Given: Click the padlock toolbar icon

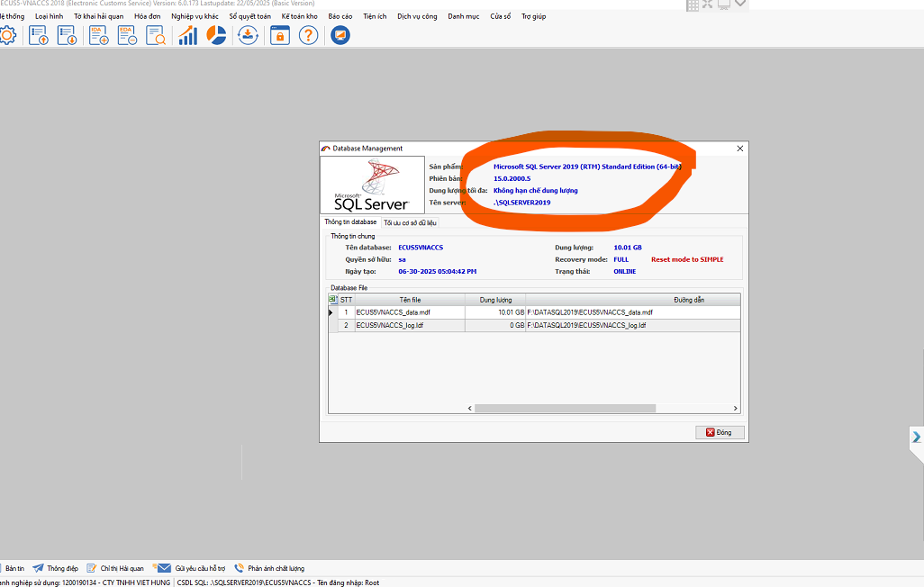Looking at the screenshot, I should coord(279,35).
